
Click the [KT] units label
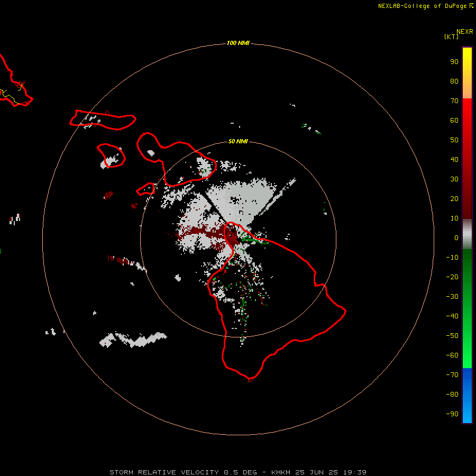(x=451, y=36)
